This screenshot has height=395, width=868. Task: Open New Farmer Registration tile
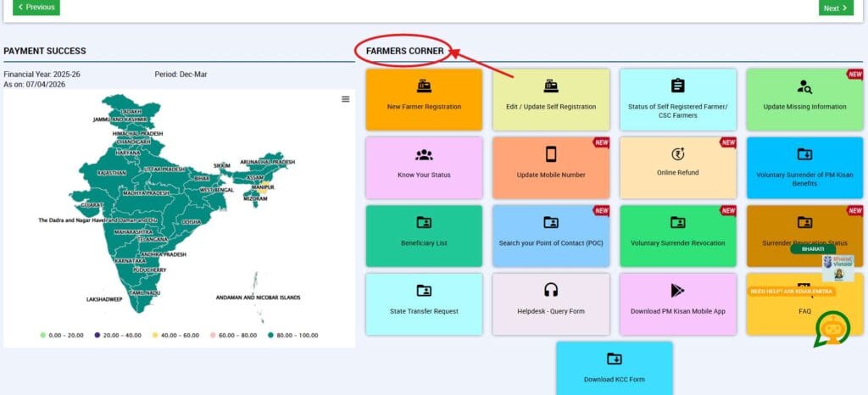click(424, 99)
